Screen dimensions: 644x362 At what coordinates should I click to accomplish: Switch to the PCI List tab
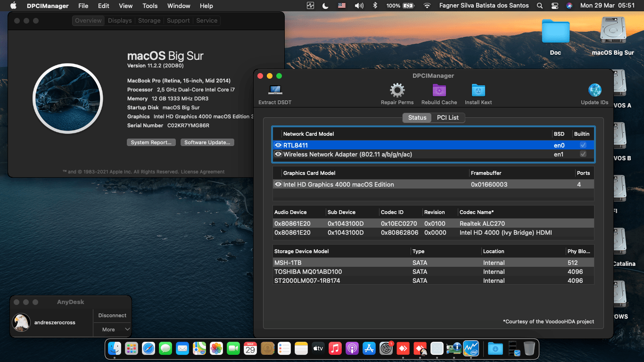point(448,117)
